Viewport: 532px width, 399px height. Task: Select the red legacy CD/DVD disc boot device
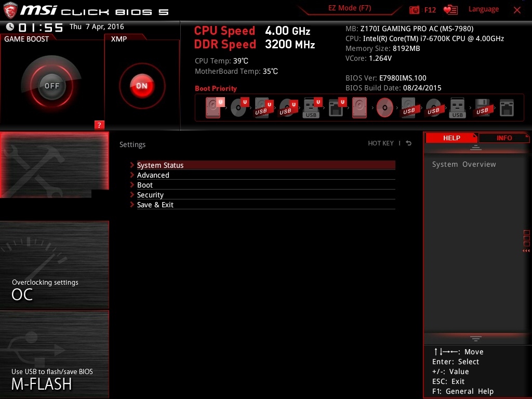pyautogui.click(x=385, y=108)
